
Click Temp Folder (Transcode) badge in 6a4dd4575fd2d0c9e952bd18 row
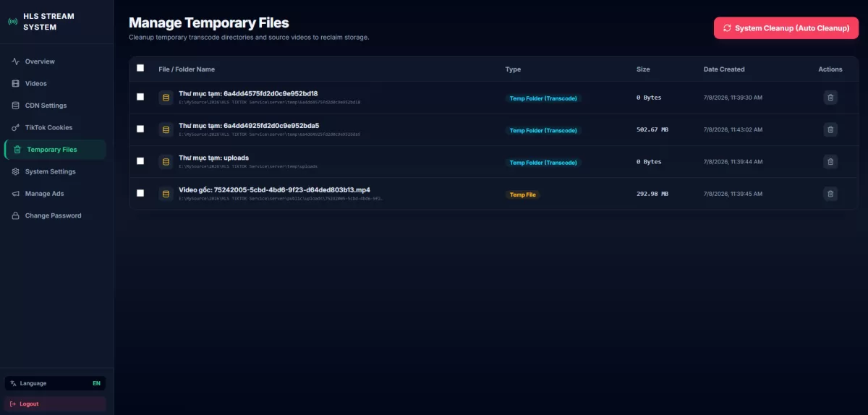[x=543, y=98]
